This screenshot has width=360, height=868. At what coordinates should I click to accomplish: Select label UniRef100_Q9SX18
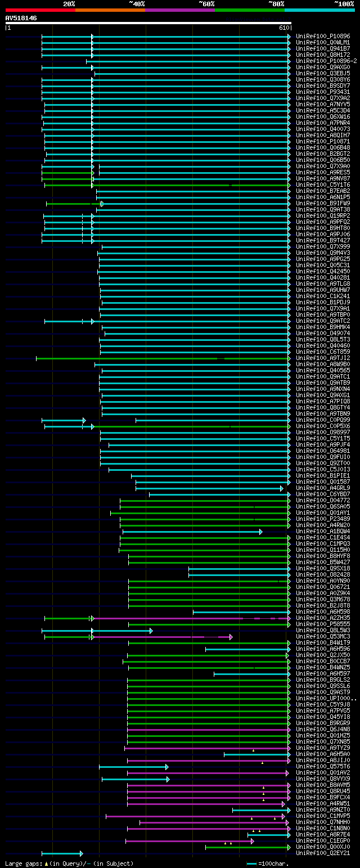(x=323, y=569)
